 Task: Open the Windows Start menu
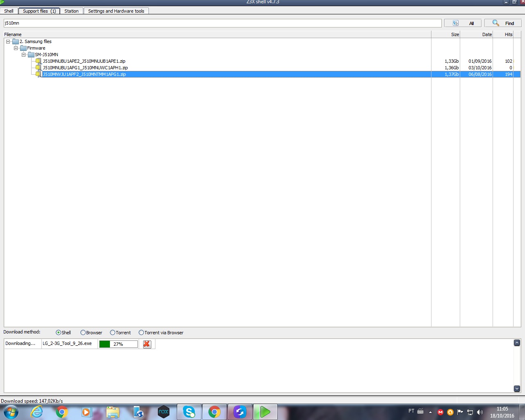pyautogui.click(x=11, y=412)
